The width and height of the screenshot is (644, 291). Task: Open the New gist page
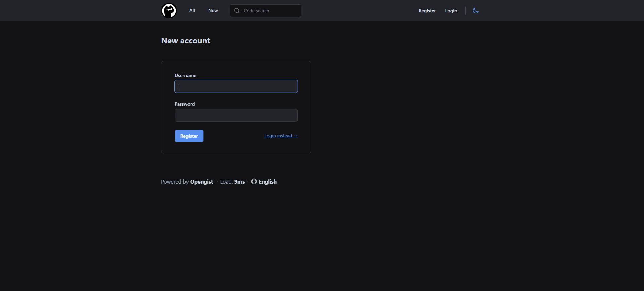(213, 11)
